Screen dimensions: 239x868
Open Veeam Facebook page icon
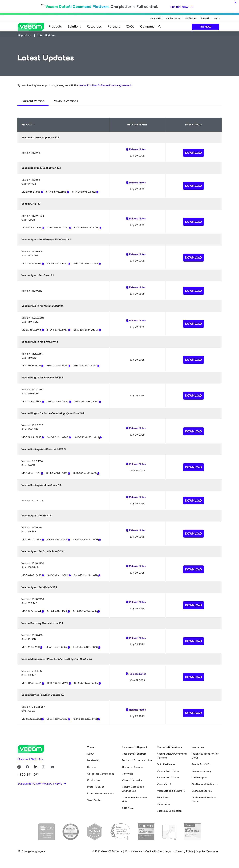[27, 767]
